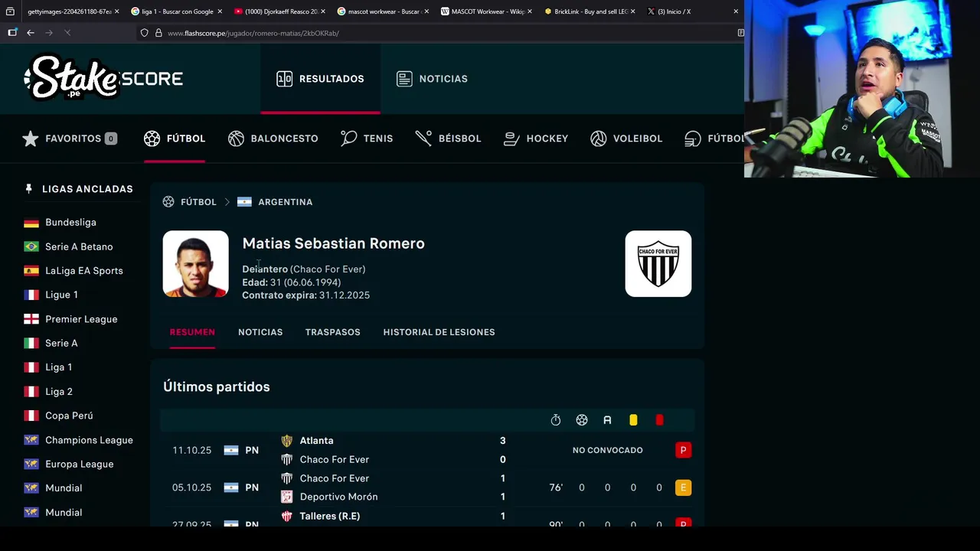Screen dimensions: 980x551
Task: Click the 'NO CONVOCADO' status text
Action: click(x=607, y=450)
